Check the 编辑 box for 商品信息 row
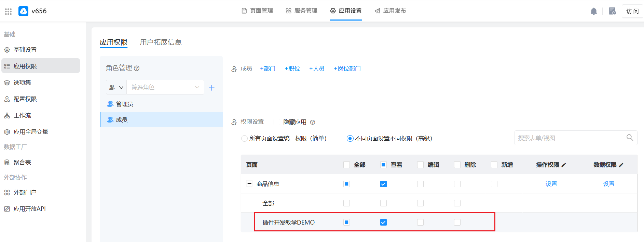The width and height of the screenshot is (644, 242). (x=420, y=184)
